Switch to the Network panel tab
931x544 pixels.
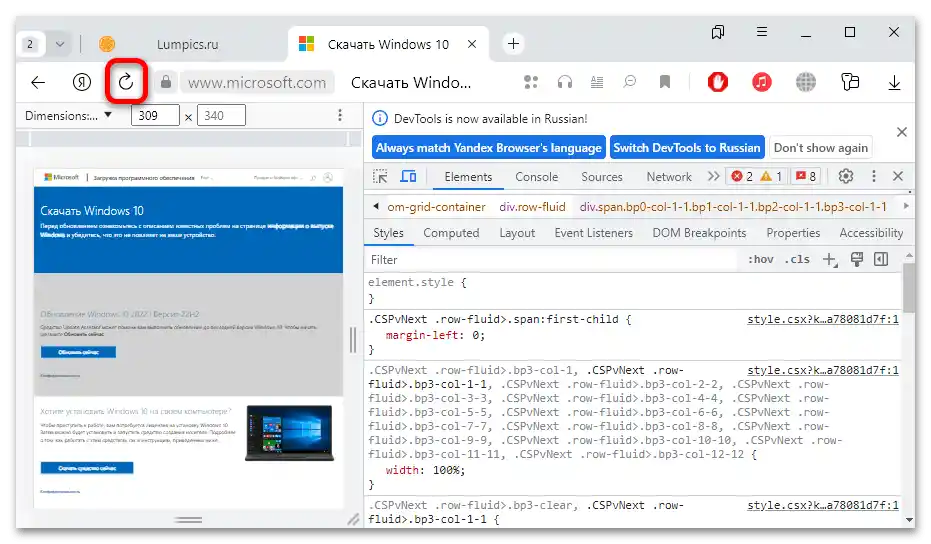pos(669,177)
